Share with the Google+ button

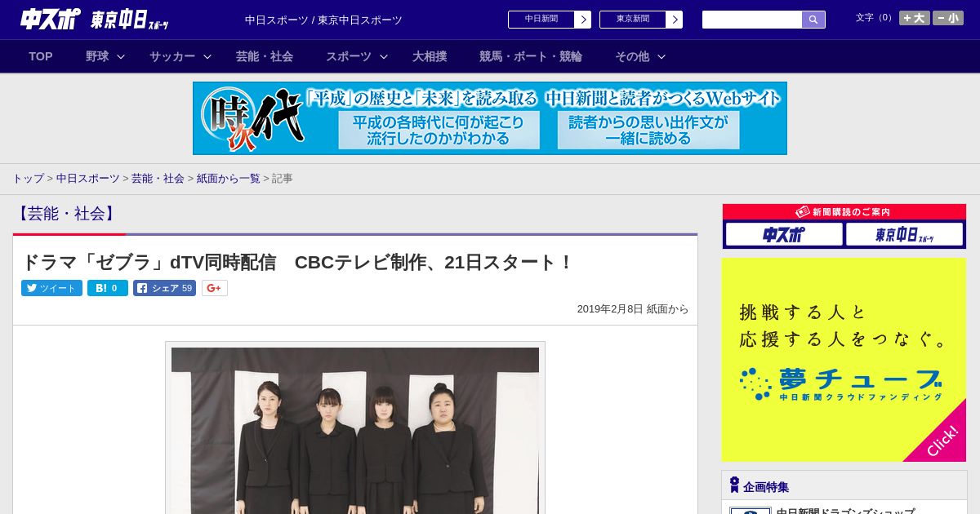point(215,288)
